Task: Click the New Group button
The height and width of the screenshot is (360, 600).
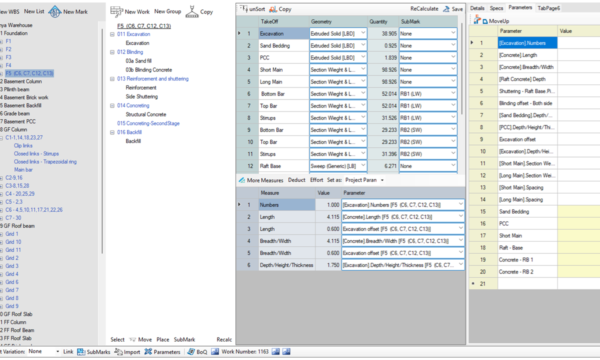Action: pos(168,11)
